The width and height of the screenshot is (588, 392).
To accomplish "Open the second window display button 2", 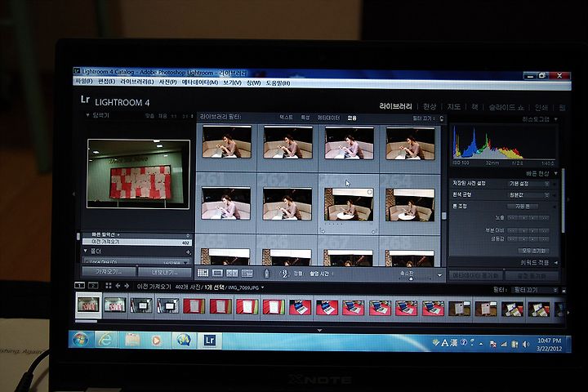I will (93, 286).
